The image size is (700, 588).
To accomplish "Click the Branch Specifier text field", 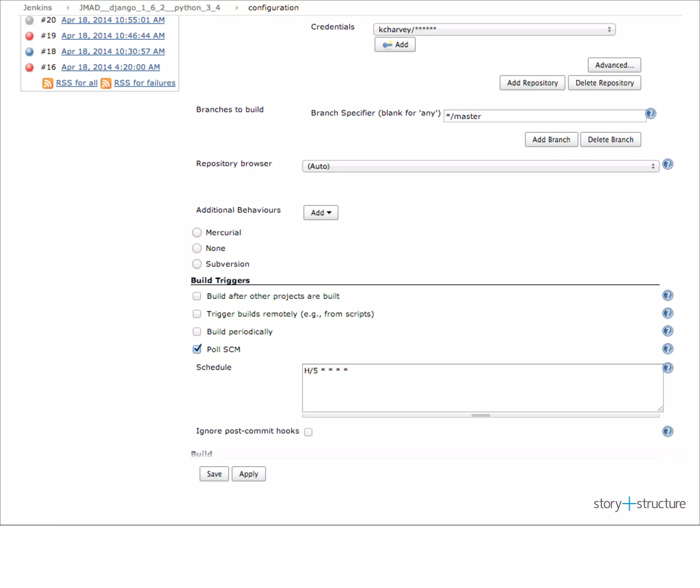I will coord(545,116).
